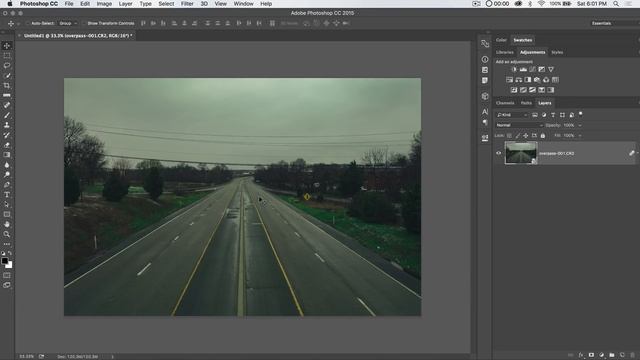This screenshot has width=640, height=360.
Task: Select the Untitled1 document tab
Action: [x=78, y=36]
